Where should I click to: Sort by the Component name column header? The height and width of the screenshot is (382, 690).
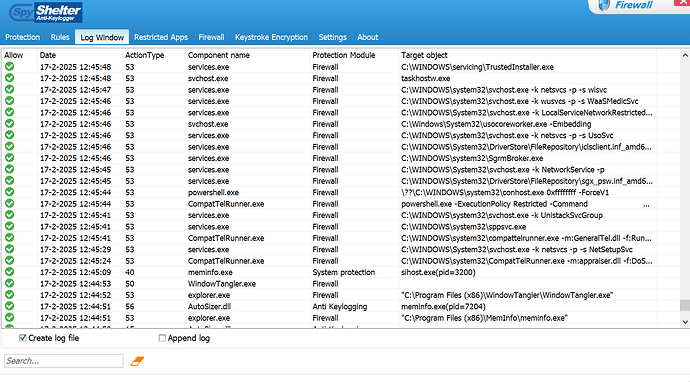pyautogui.click(x=219, y=55)
